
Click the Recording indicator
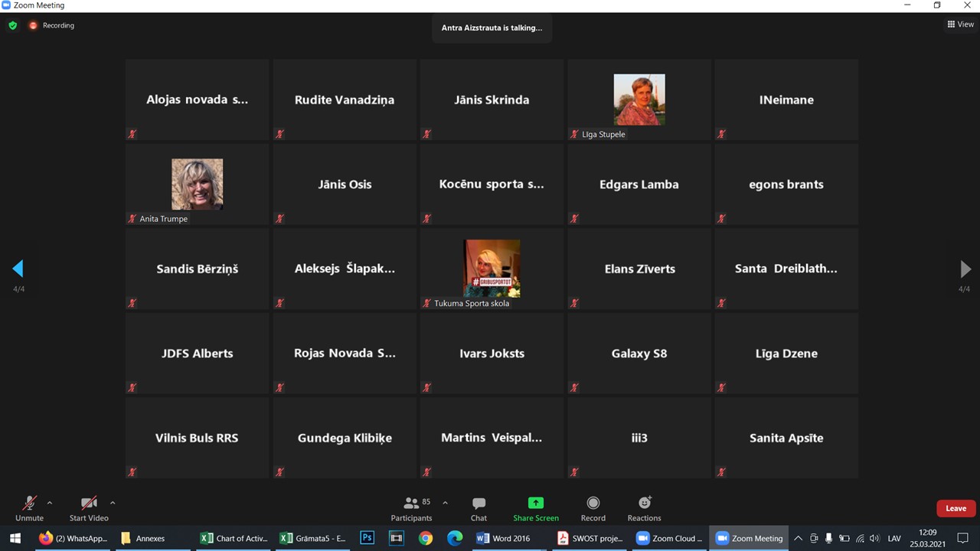[52, 25]
